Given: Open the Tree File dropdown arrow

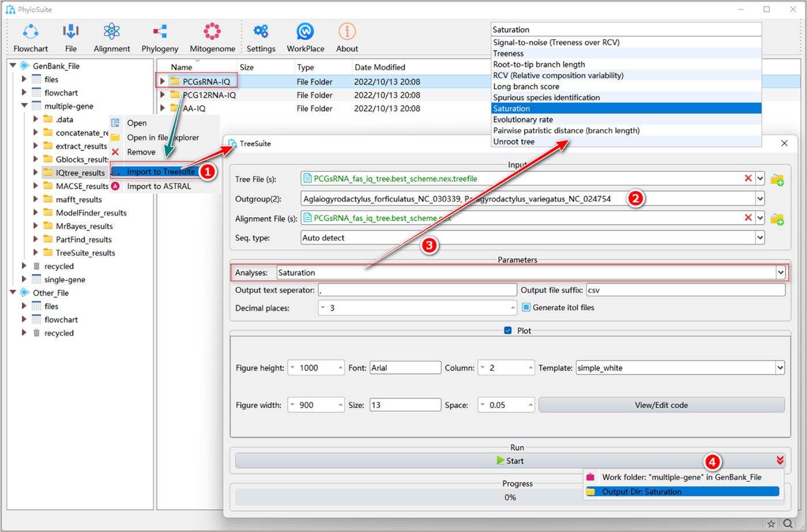Looking at the screenshot, I should 760,179.
